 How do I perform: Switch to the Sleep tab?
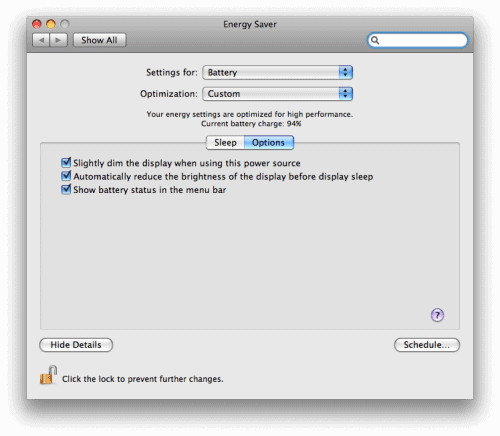[x=225, y=142]
